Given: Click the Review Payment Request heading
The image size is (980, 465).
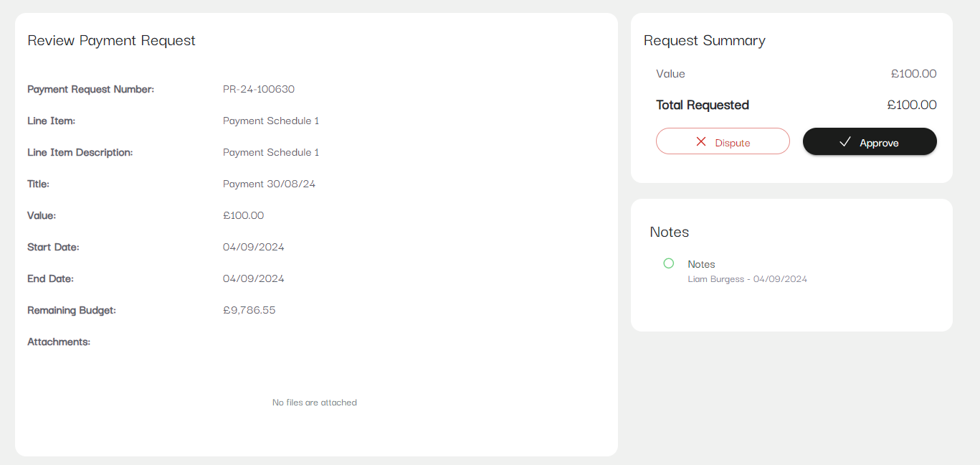Looking at the screenshot, I should [x=111, y=40].
